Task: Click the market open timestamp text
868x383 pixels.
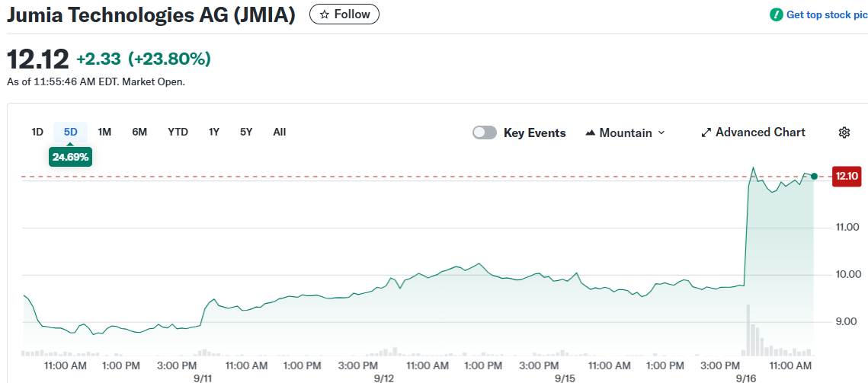Action: coord(96,82)
